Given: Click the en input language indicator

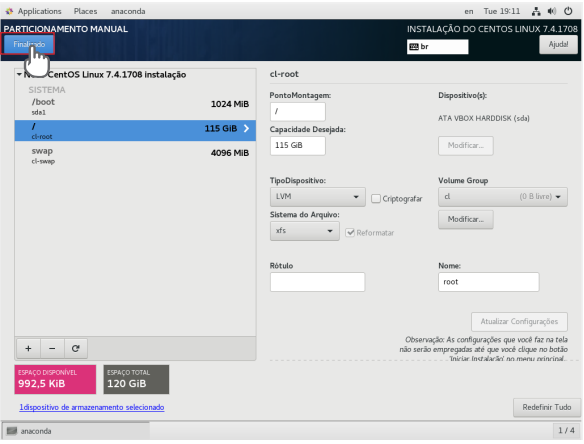Looking at the screenshot, I should (x=469, y=11).
